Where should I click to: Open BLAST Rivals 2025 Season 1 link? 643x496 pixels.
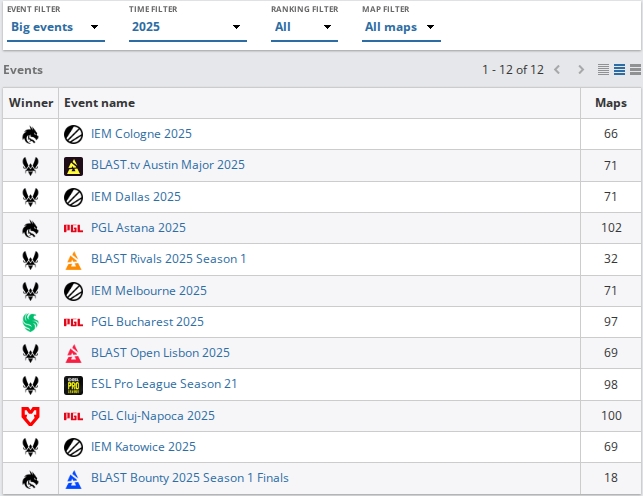click(x=168, y=259)
